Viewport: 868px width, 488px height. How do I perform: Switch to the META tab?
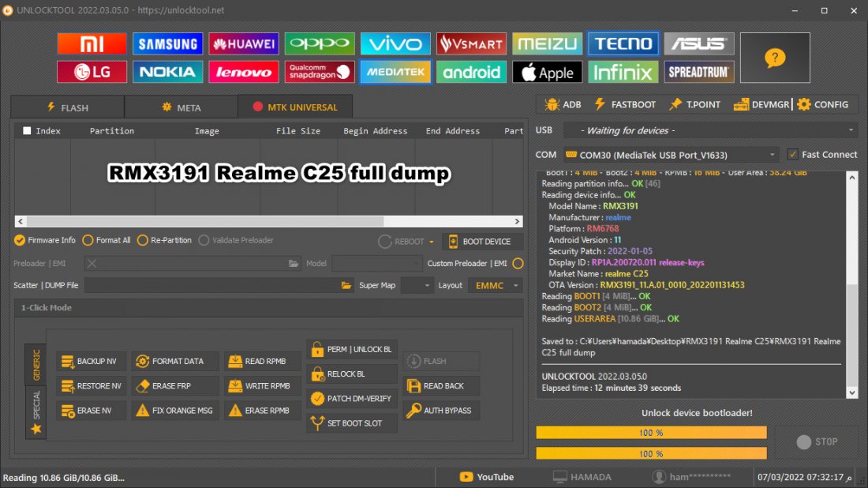181,107
